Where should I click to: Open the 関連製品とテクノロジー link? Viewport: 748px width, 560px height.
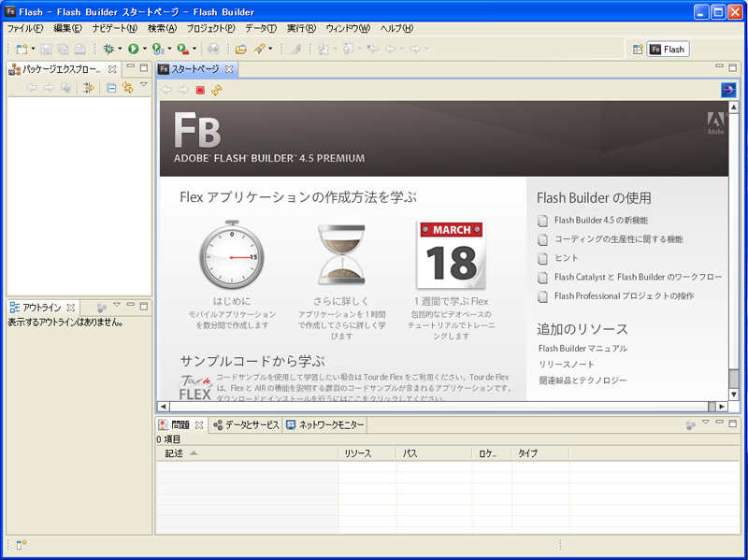coord(583,381)
